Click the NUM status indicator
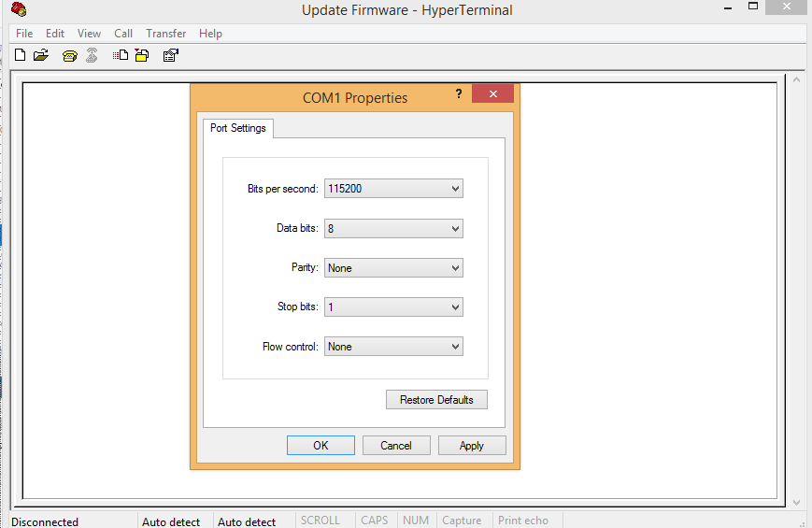 coord(416,521)
